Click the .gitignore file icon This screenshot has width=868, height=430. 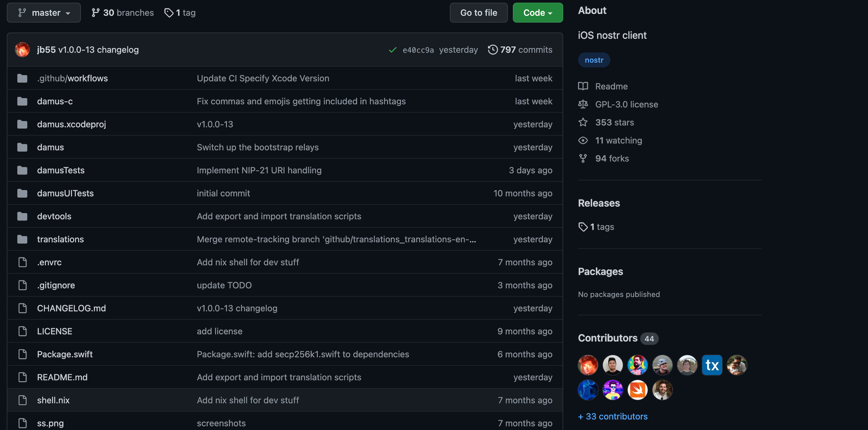(23, 285)
